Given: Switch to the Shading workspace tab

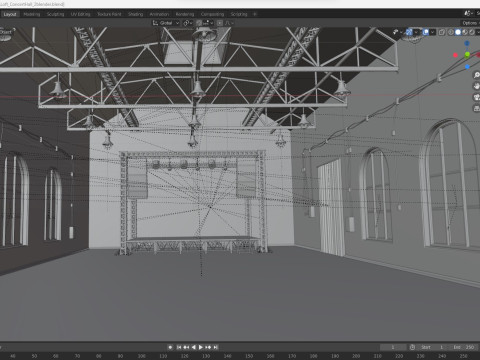Looking at the screenshot, I should [136, 14].
